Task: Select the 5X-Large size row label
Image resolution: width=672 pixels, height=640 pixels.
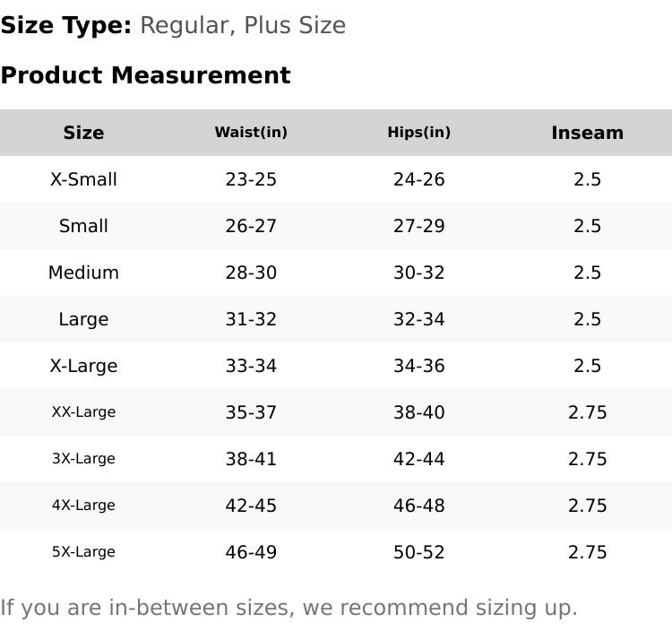Action: [83, 552]
